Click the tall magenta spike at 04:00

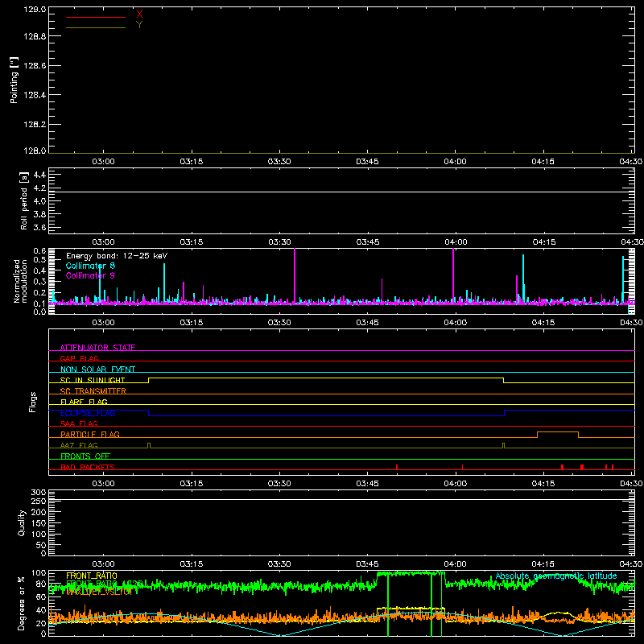click(453, 275)
